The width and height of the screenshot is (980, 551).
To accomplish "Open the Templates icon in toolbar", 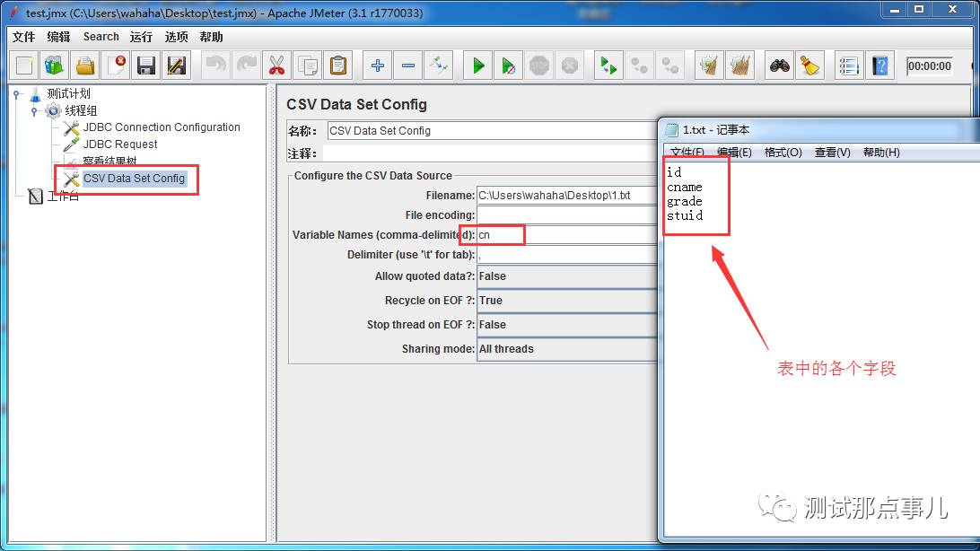I will (x=55, y=66).
